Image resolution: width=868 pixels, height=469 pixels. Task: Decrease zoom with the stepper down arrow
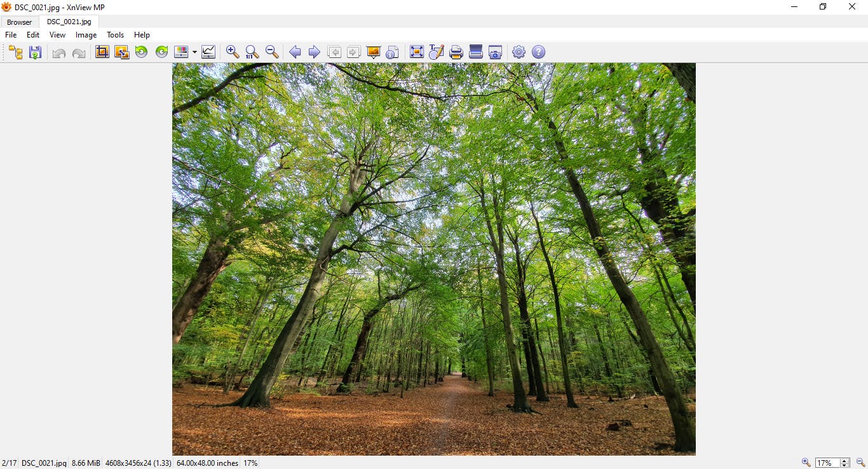pos(845,466)
